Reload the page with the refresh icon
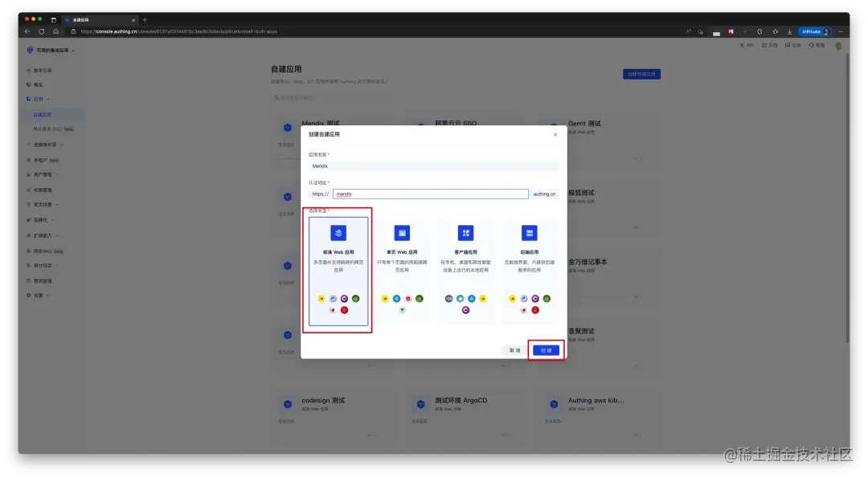Image resolution: width=868 pixels, height=478 pixels. coord(42,31)
